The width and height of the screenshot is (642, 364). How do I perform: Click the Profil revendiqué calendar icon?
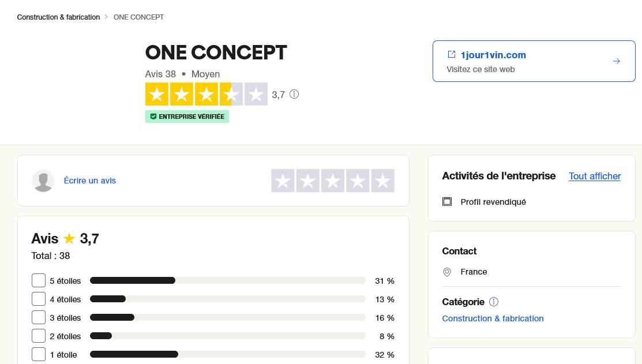pos(447,202)
